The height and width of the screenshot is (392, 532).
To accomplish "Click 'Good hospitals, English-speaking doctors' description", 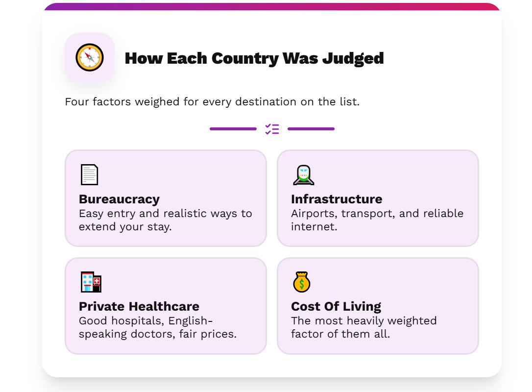I will tap(158, 327).
